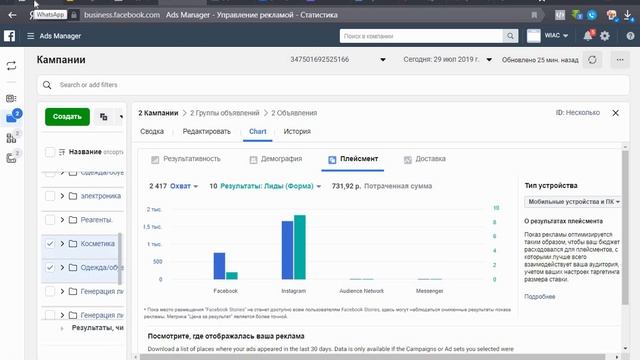Toggle the select-all checkbox near Название
The image size is (640, 360).
(x=50, y=152)
